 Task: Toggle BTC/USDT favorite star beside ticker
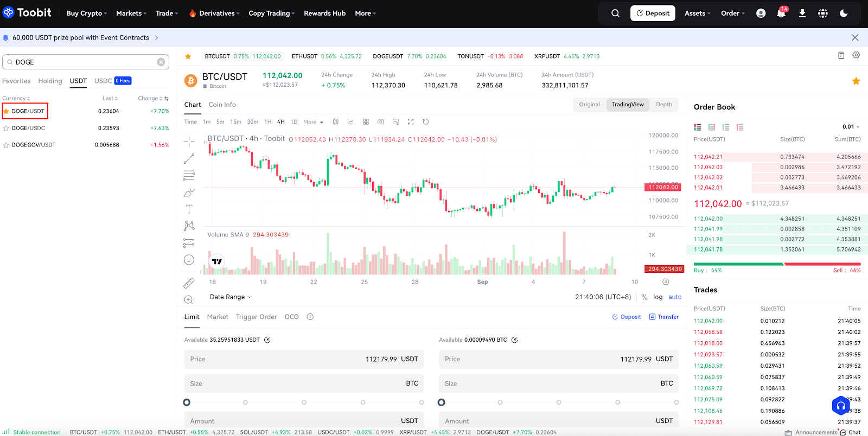[x=856, y=81]
